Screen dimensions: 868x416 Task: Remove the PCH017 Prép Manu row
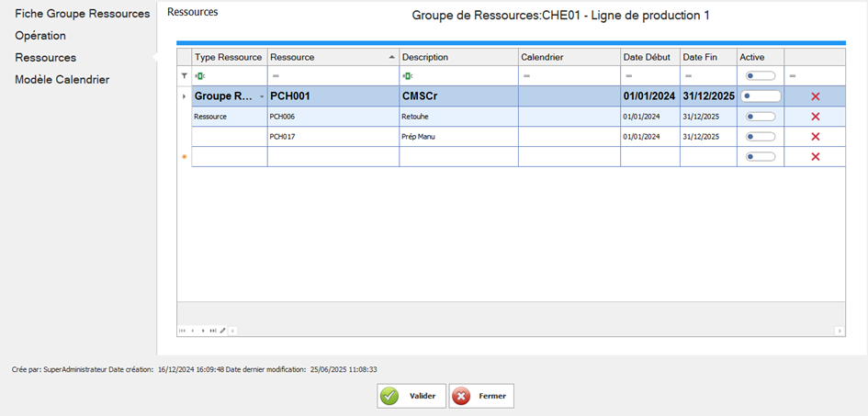[815, 137]
